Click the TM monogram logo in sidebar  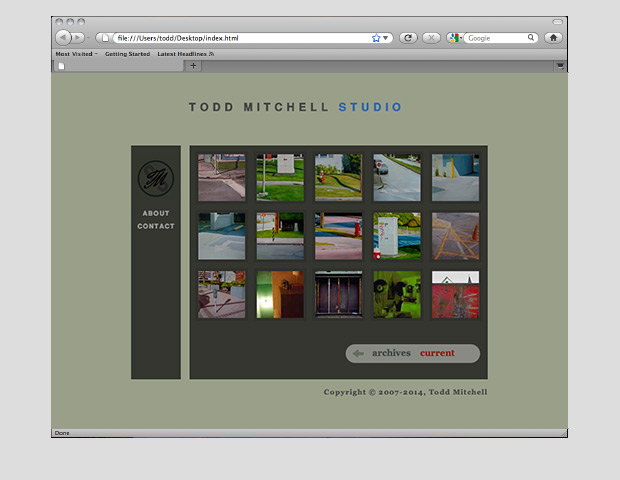[155, 179]
